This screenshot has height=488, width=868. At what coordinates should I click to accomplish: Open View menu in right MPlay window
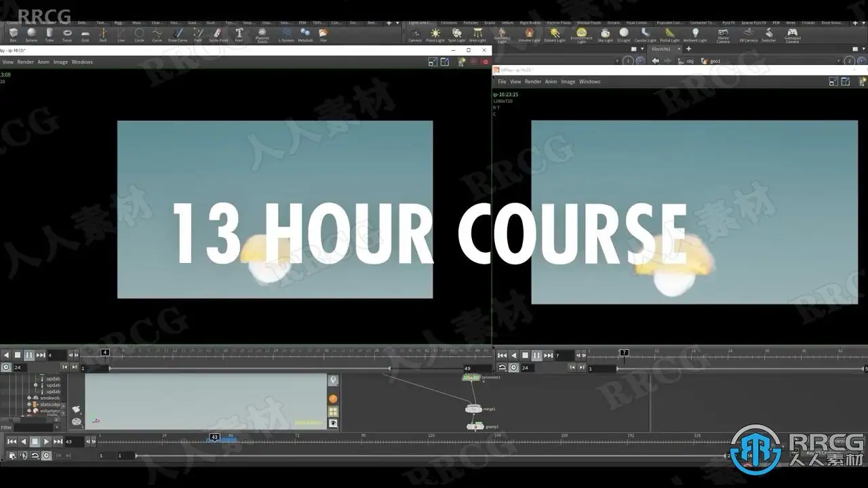515,81
